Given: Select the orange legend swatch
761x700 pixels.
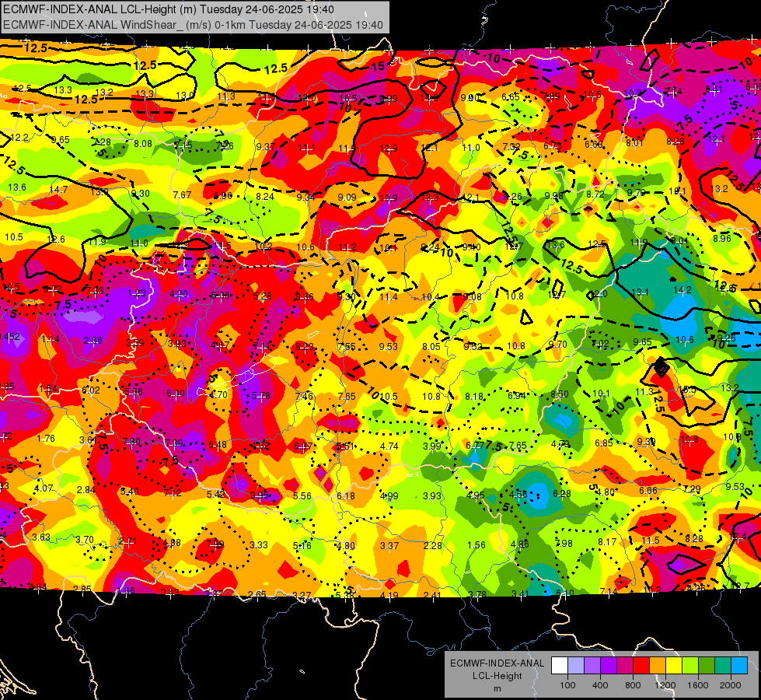Looking at the screenshot, I should [x=658, y=666].
